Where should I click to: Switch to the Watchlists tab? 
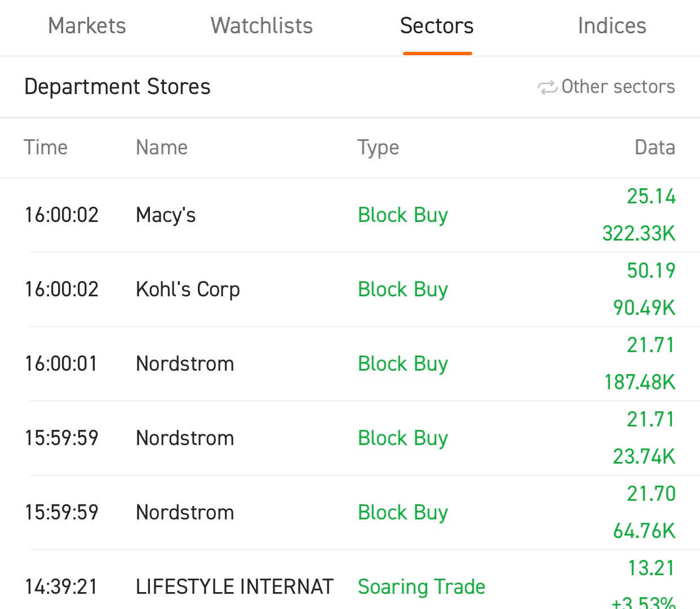(x=262, y=26)
